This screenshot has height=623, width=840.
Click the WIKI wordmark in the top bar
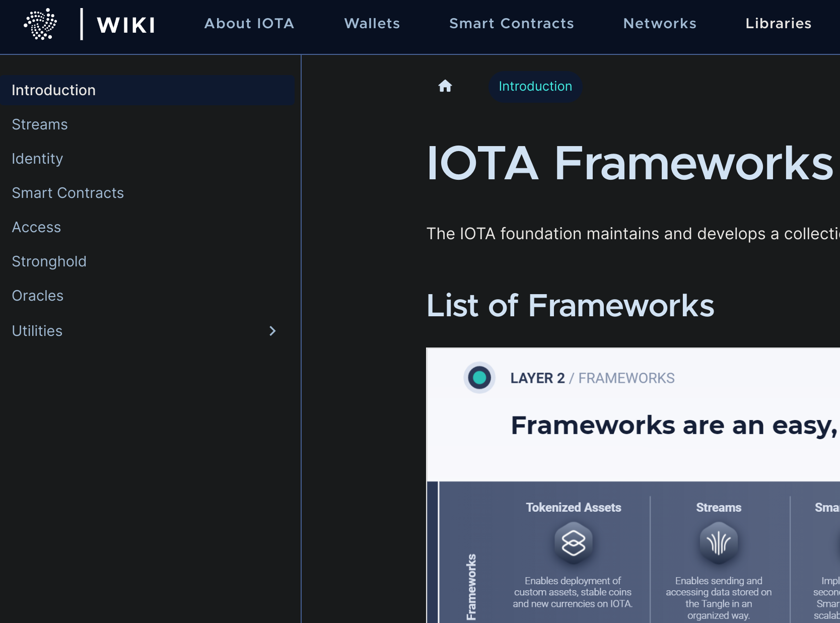click(x=125, y=24)
